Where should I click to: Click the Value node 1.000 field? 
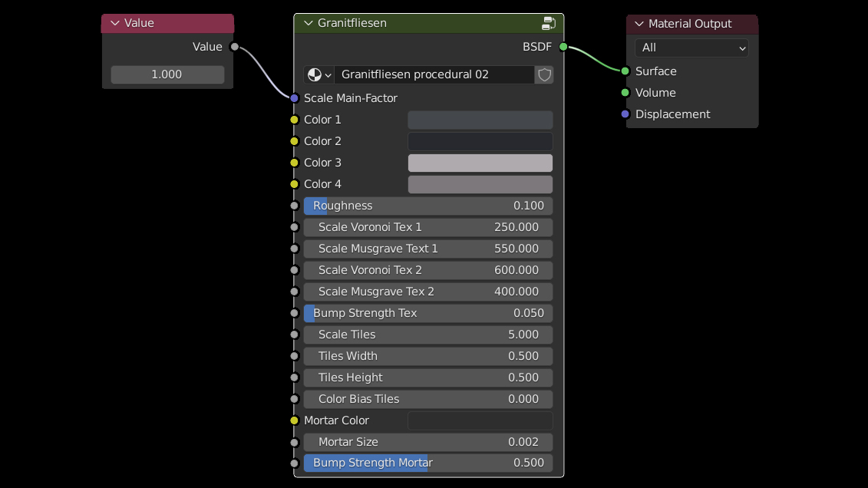[167, 74]
